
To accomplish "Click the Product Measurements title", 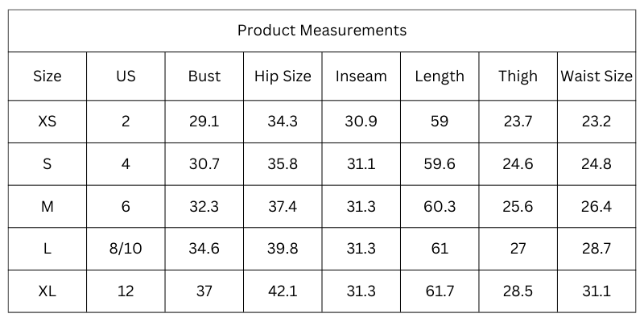I will click(321, 31).
